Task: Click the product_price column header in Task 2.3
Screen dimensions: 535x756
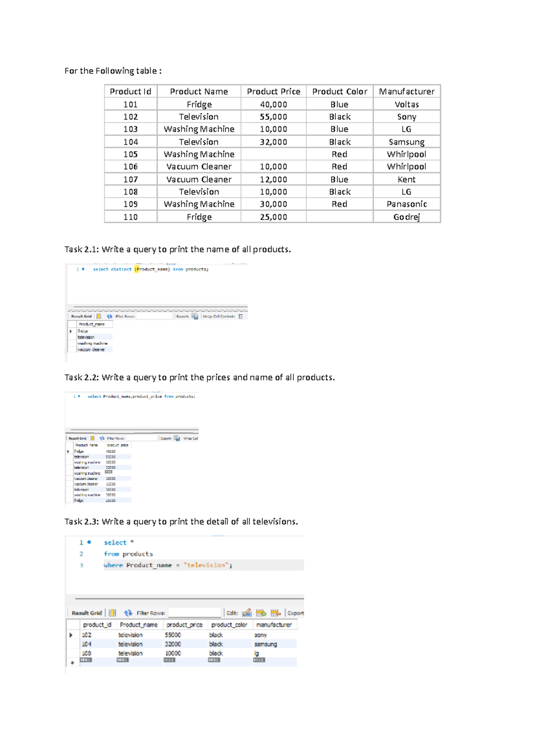Action: tap(185, 625)
